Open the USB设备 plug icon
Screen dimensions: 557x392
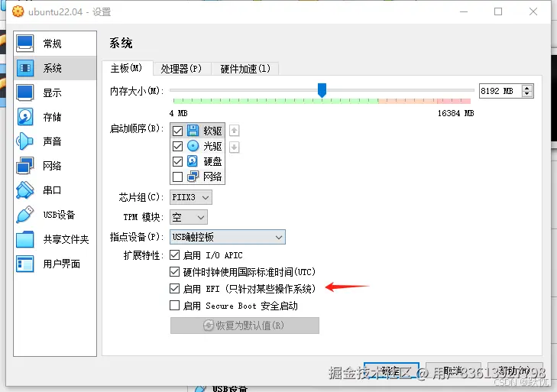pos(25,215)
